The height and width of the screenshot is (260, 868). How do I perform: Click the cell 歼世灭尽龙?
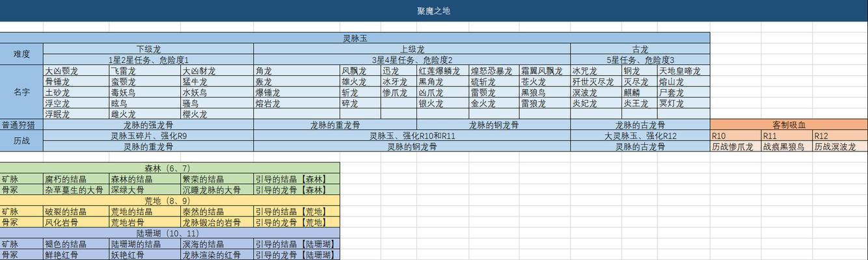point(596,81)
